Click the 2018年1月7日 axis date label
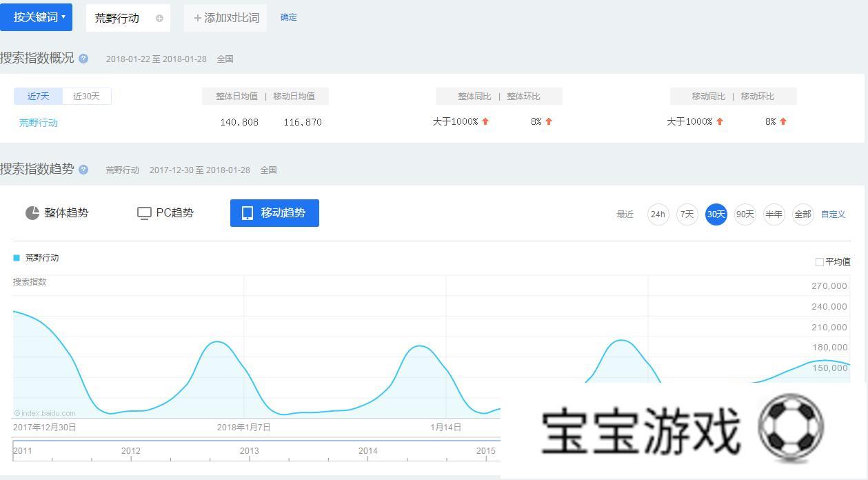 click(244, 428)
